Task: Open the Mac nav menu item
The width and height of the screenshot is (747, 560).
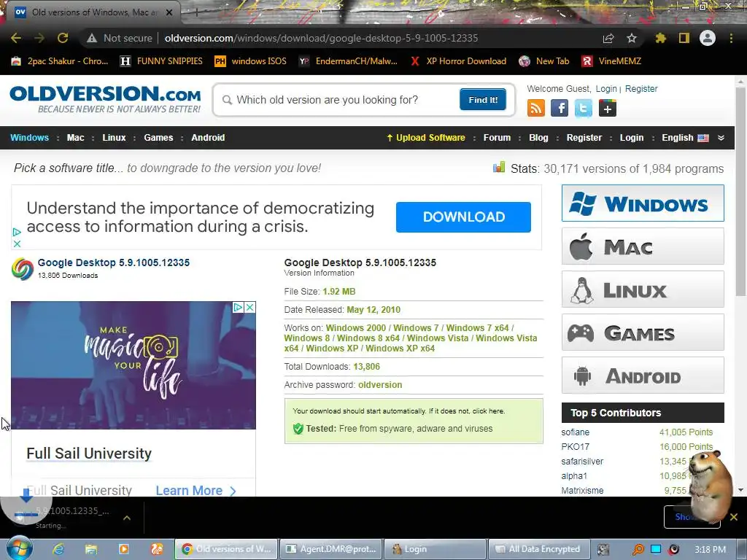Action: [x=75, y=138]
